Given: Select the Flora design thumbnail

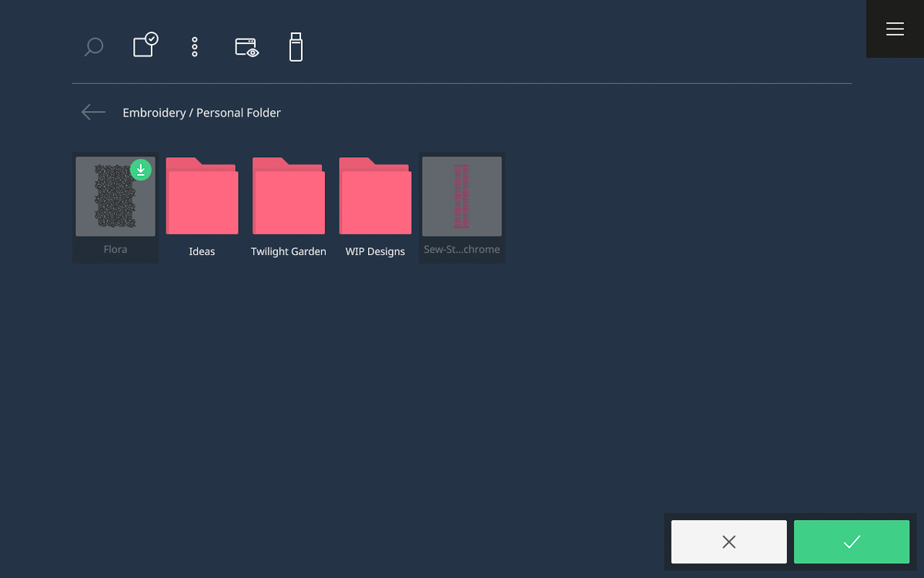Looking at the screenshot, I should tap(115, 197).
